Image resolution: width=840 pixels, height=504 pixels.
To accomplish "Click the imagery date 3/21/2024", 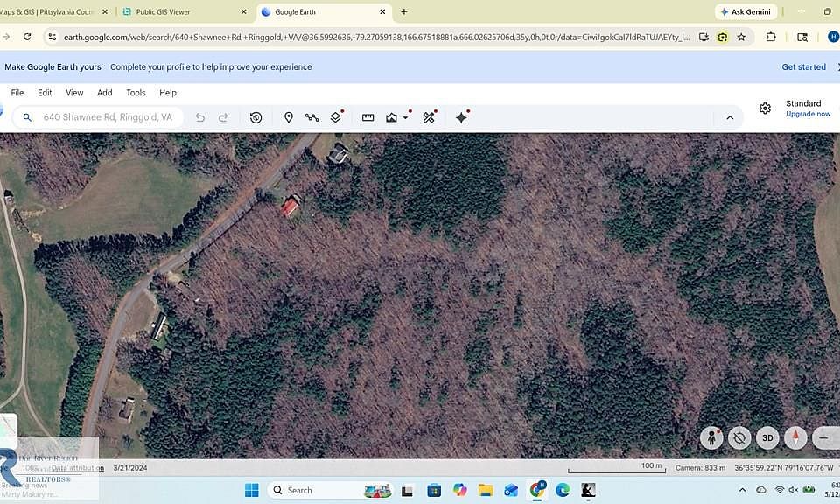I will pos(130,468).
